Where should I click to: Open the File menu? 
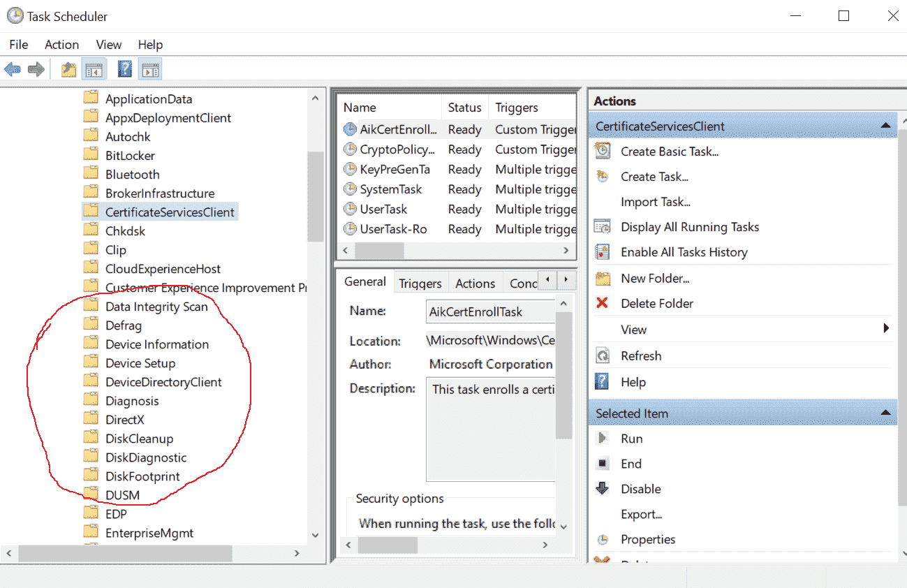click(x=19, y=44)
